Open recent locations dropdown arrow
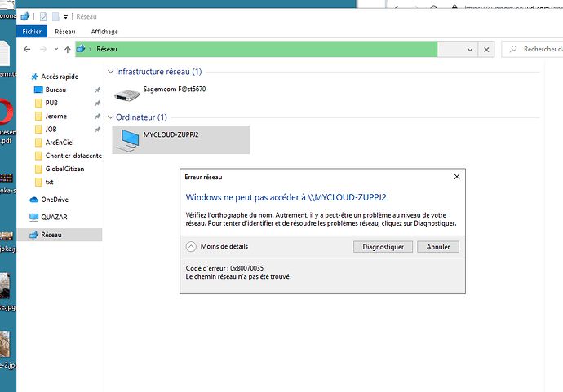The height and width of the screenshot is (392, 563). pyautogui.click(x=56, y=49)
